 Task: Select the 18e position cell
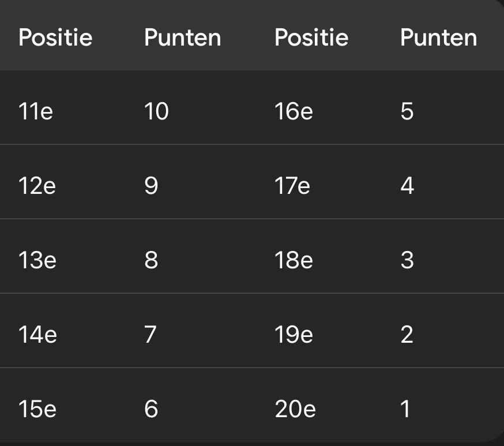294,260
